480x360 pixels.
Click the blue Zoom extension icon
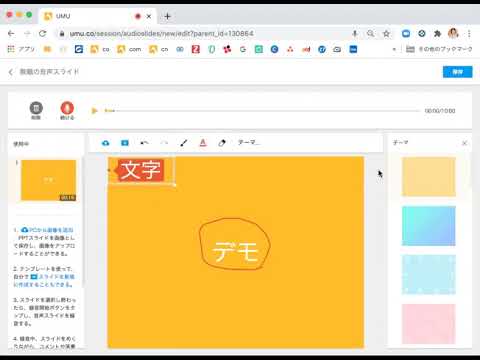[406, 33]
